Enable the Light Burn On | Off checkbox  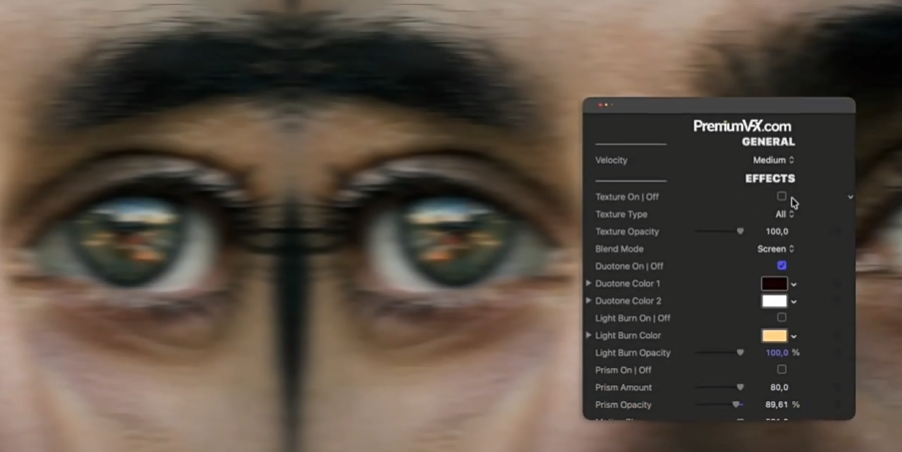pyautogui.click(x=782, y=318)
